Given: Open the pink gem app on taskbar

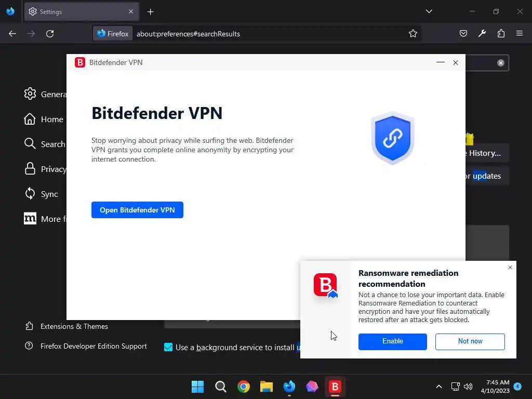Looking at the screenshot, I should tap(312, 387).
